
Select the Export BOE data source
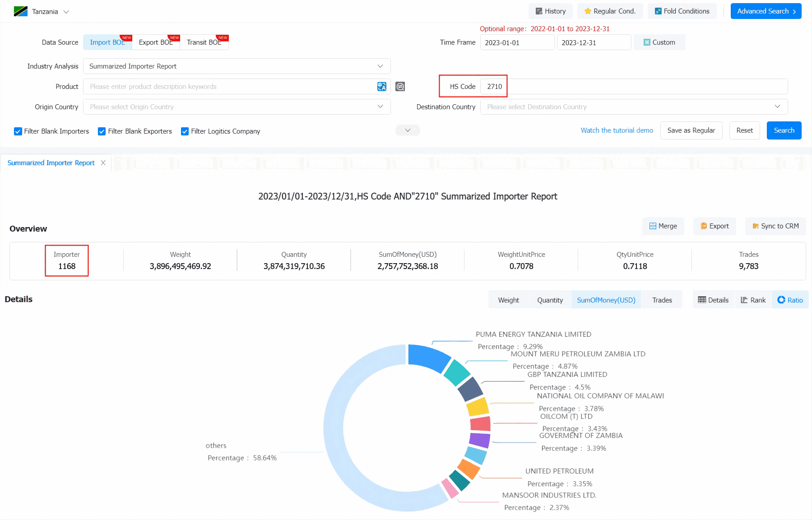[156, 42]
